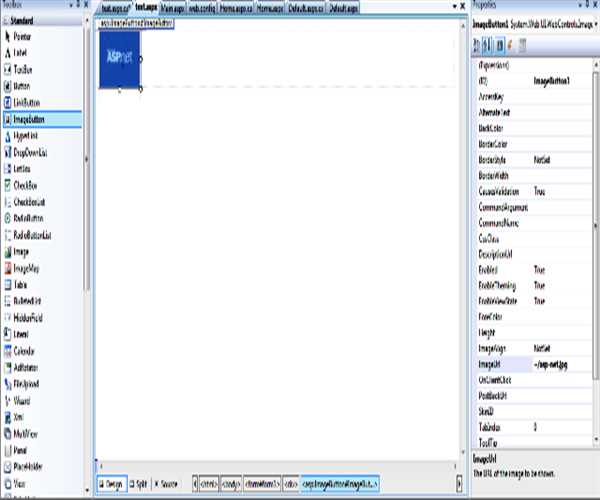Switch to the web.config document tab
Image resolution: width=600 pixels, height=500 pixels.
pos(201,6)
